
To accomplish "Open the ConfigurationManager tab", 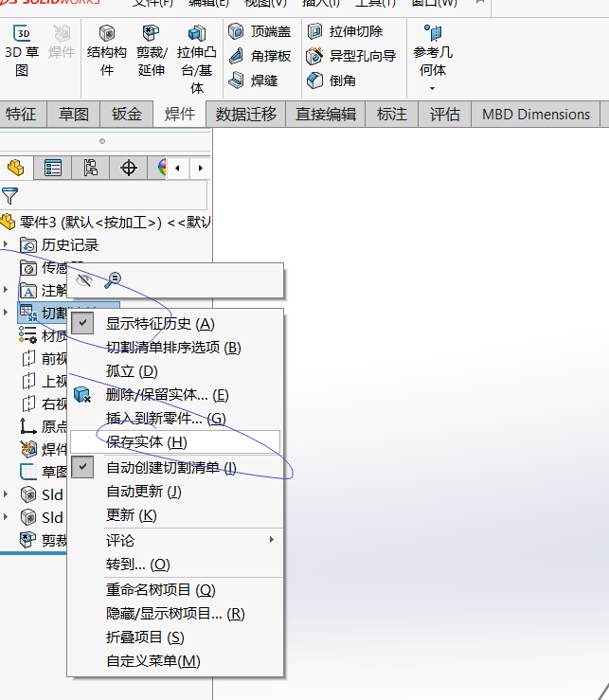I will tap(91, 169).
